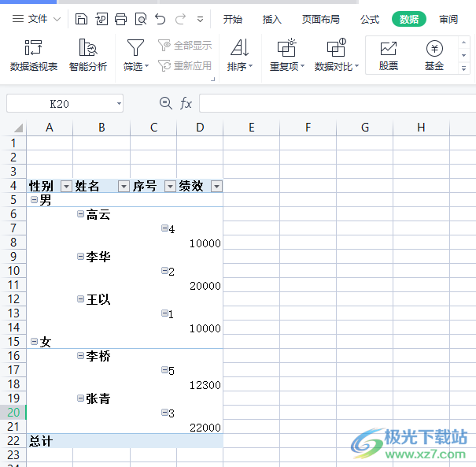Open the 基金 data type

[x=434, y=56]
